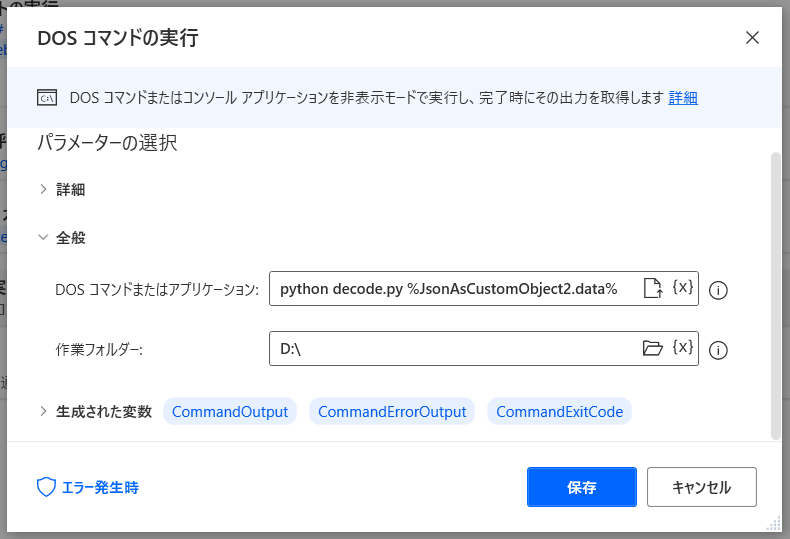Open the 詳細 help link
The height and width of the screenshot is (539, 790).
[x=683, y=98]
